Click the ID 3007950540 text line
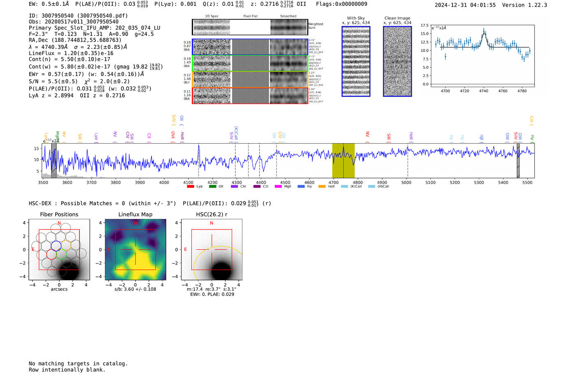The width and height of the screenshot is (576, 392). point(78,16)
